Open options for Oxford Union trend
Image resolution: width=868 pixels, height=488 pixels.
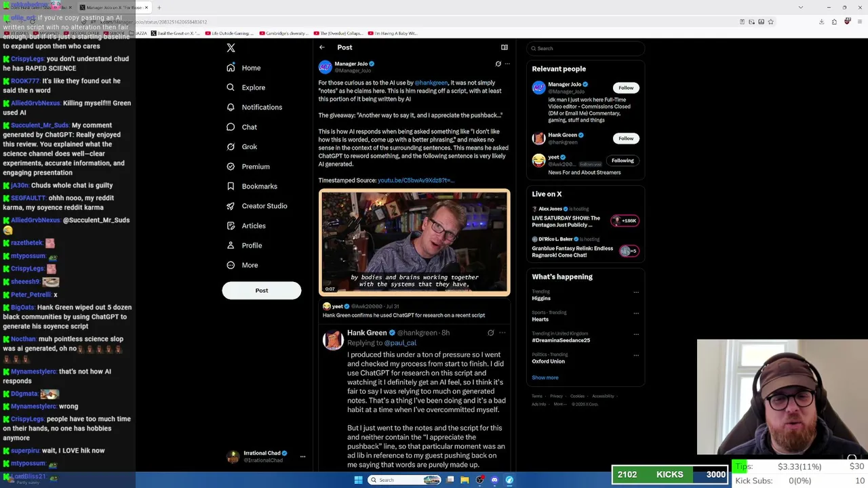pos(636,355)
